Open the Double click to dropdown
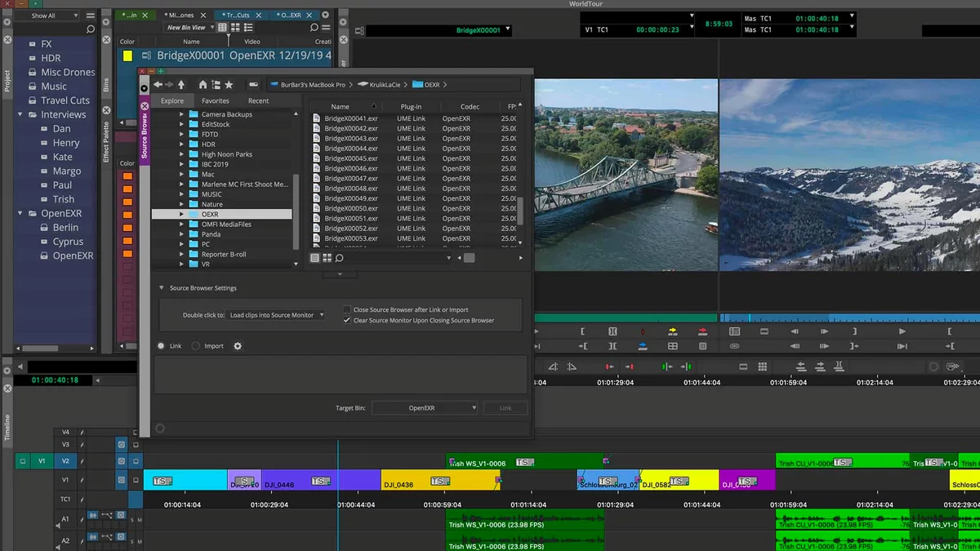Screen dimensions: 980x551 click(x=276, y=315)
